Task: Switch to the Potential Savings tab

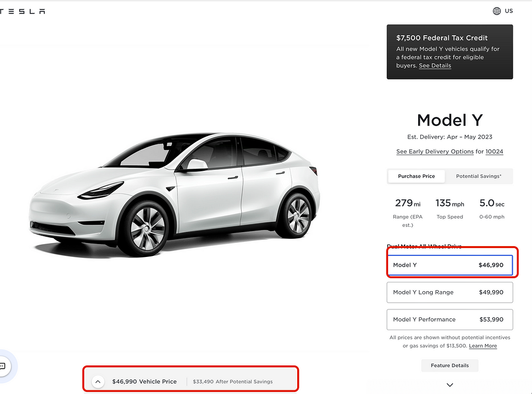Action: [x=478, y=176]
